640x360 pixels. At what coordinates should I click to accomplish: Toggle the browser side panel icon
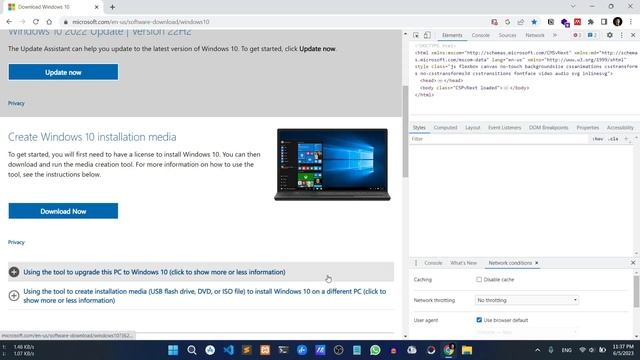click(604, 22)
